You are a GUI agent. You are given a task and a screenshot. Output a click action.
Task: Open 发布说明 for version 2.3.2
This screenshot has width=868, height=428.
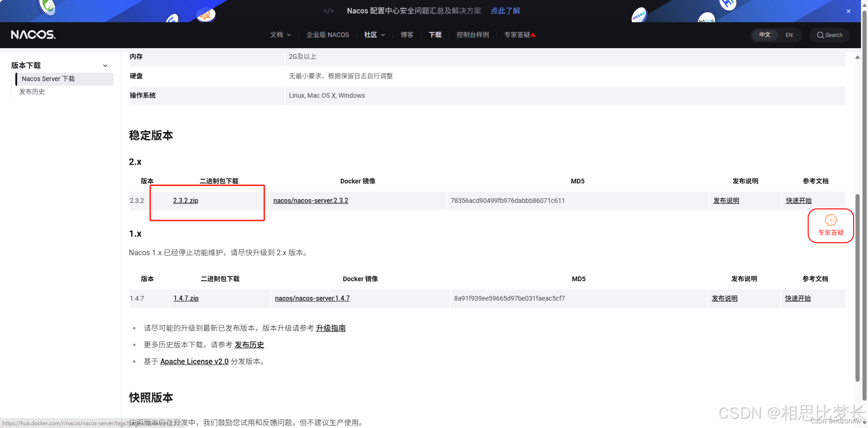pos(726,201)
